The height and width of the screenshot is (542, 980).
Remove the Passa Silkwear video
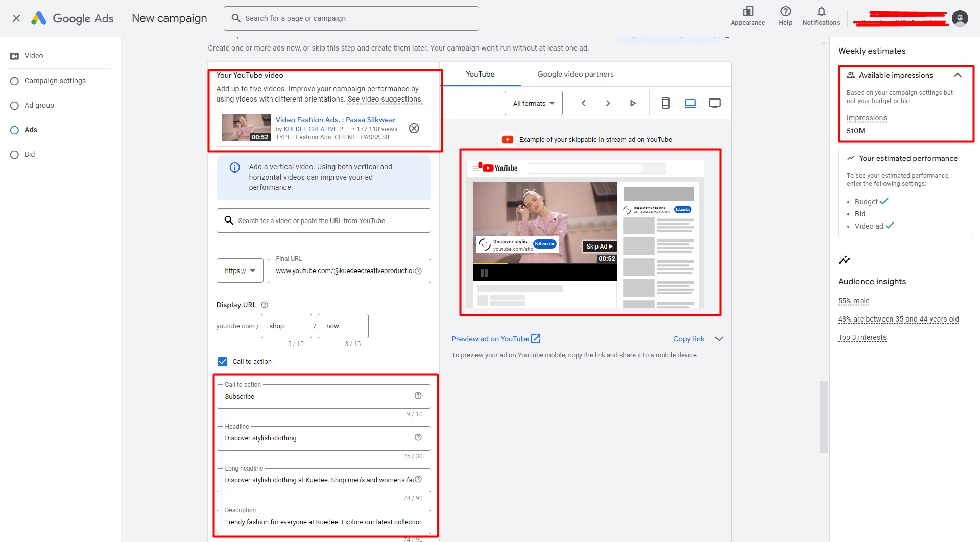click(414, 128)
